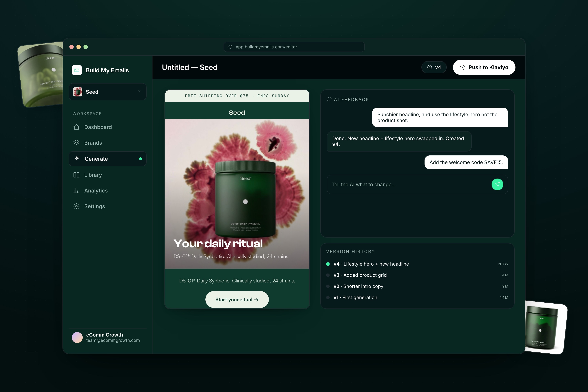Click the Build My Emails envelope logo
This screenshot has width=588, height=392.
coord(77,70)
